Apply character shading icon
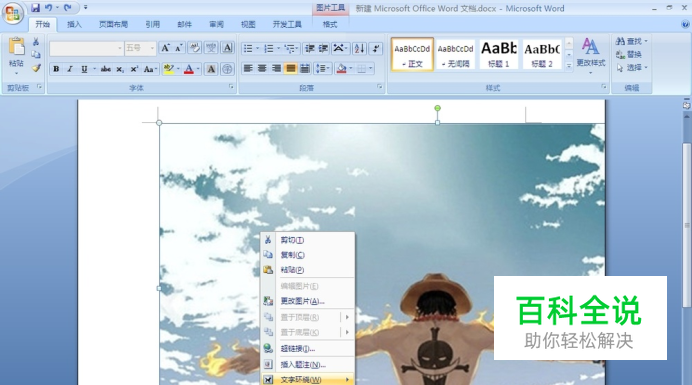 211,69
